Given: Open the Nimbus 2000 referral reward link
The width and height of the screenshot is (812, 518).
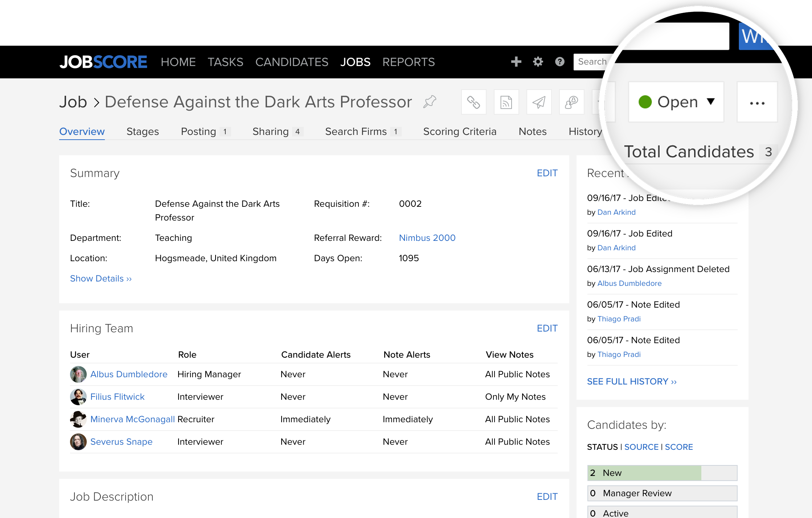Looking at the screenshot, I should (x=427, y=238).
